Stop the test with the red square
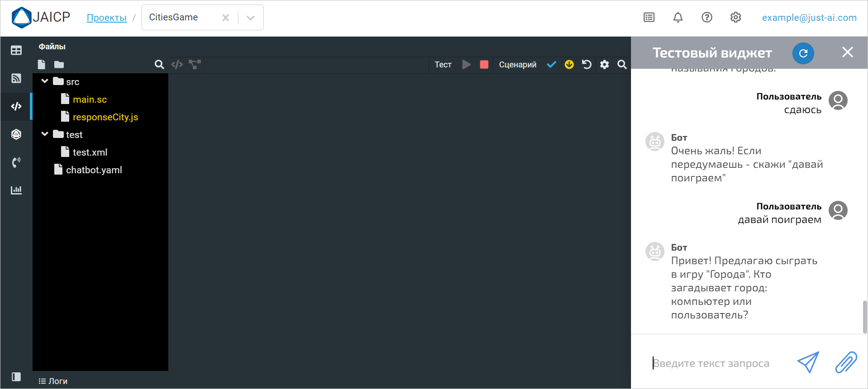 484,65
